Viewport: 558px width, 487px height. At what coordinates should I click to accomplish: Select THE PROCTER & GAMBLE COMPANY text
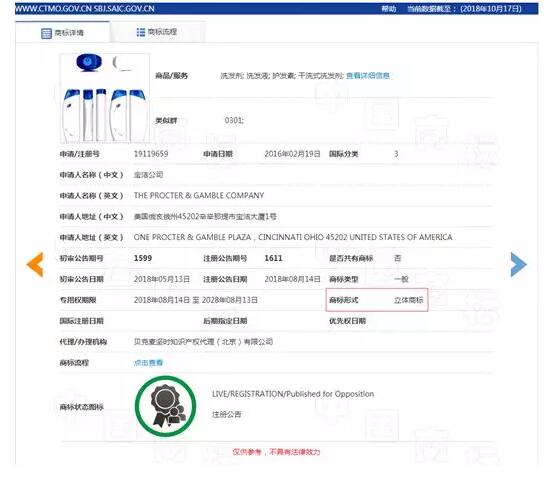[199, 195]
